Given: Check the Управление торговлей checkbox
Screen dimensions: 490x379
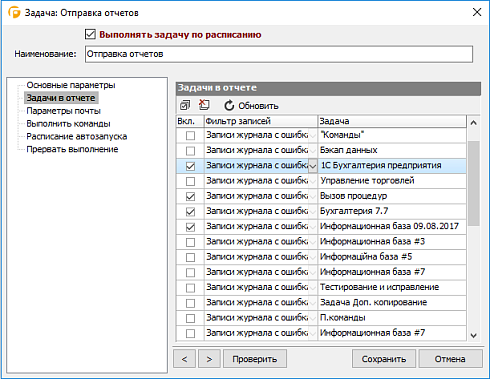Looking at the screenshot, I should [190, 181].
